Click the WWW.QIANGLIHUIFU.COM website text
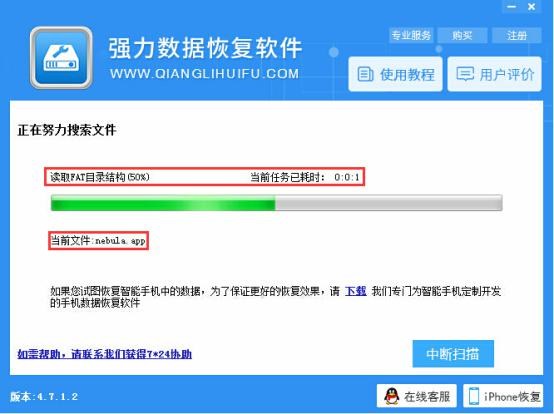Image resolution: width=554 pixels, height=414 pixels. [x=204, y=74]
